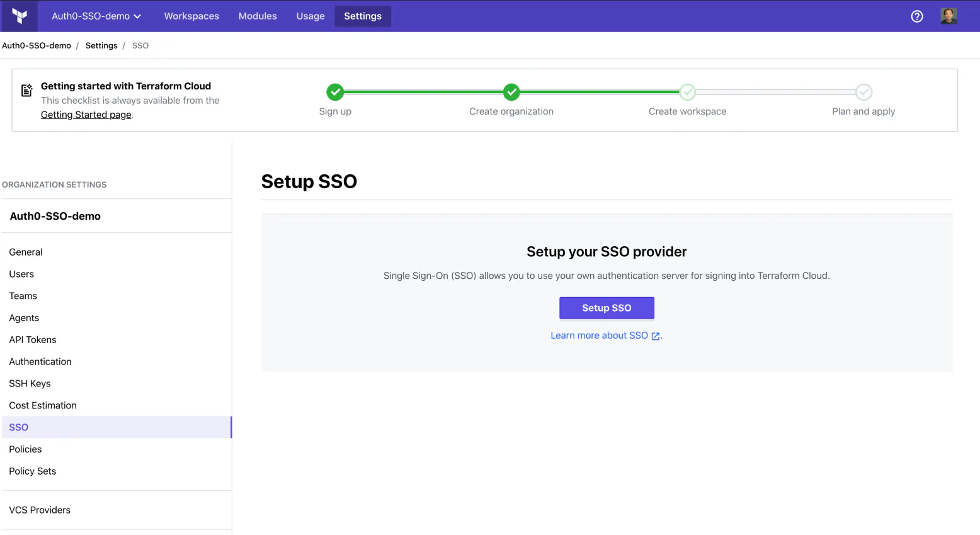Click the Auth0-SSO-demo sidebar heading
Screen dimensions: 980x535
click(x=55, y=216)
